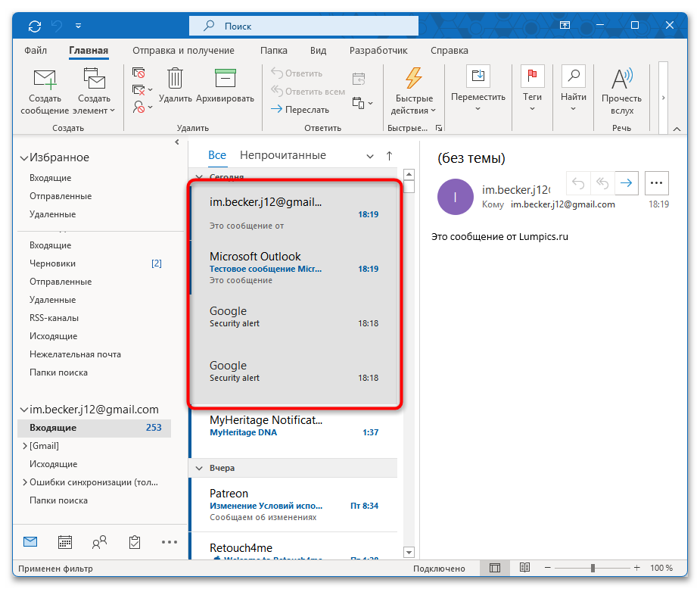Click Forward arrow in the reading pane
This screenshot has width=700, height=589.
[627, 183]
